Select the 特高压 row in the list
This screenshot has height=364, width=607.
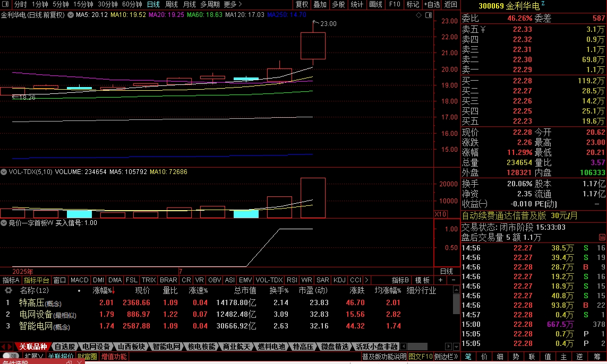coord(226,302)
